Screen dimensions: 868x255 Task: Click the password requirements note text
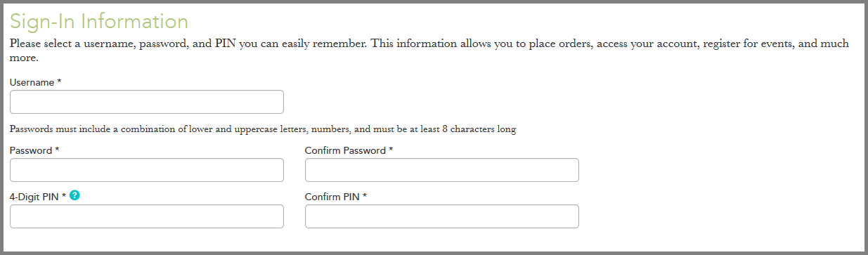[x=263, y=129]
